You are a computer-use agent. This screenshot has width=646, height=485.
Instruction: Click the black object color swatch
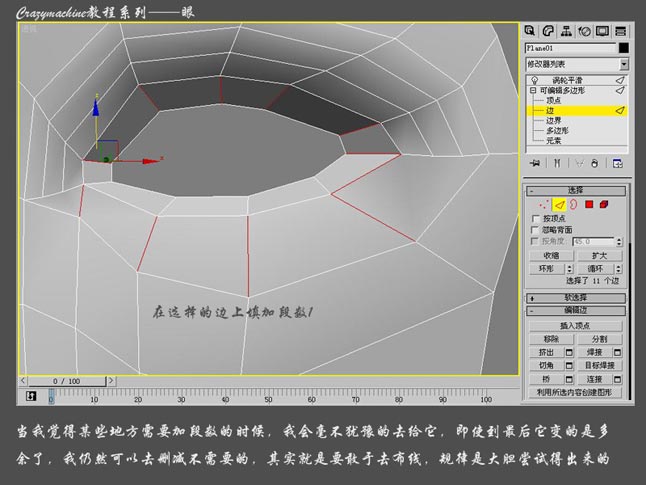tap(624, 48)
